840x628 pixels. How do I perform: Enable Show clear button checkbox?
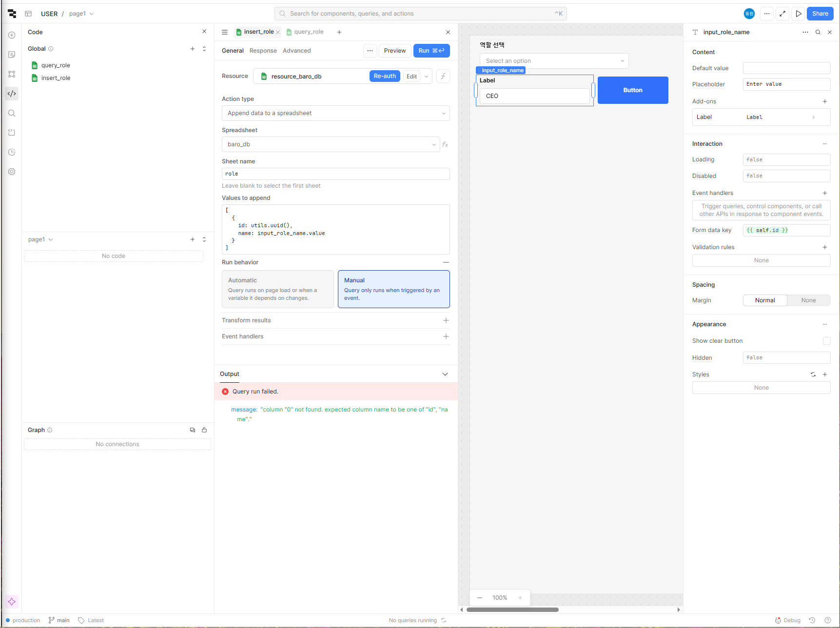pos(827,341)
